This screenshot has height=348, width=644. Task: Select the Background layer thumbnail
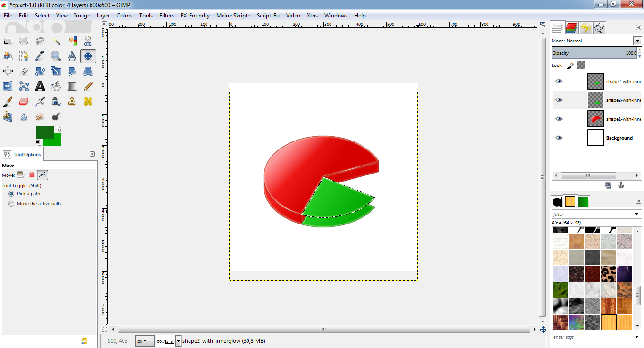(595, 138)
